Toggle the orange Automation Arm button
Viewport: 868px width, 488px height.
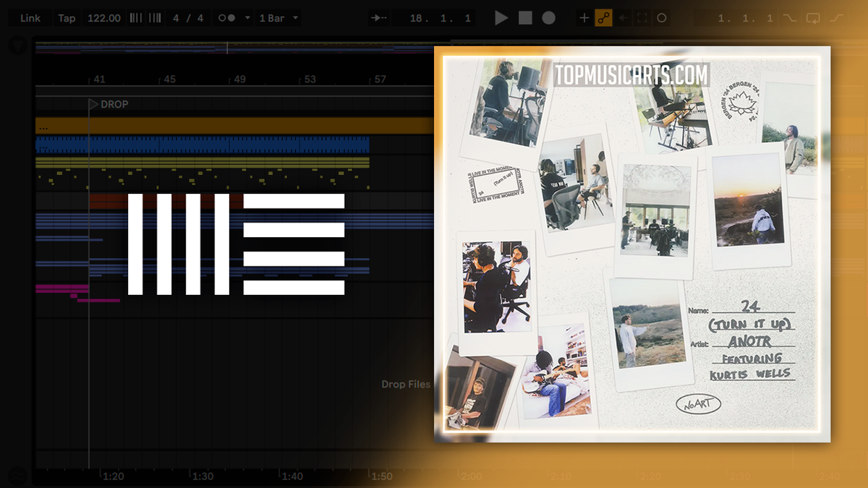(x=603, y=18)
